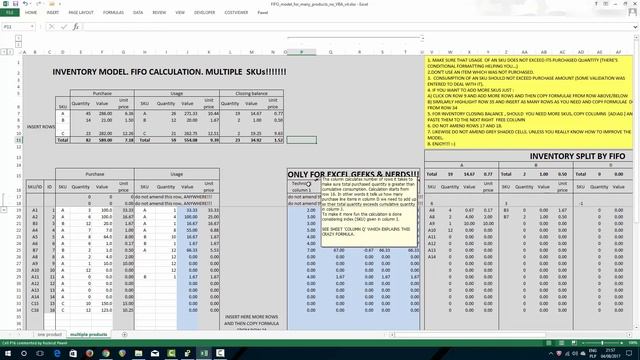Open the DEVELOPER ribbon tab

(x=204, y=13)
